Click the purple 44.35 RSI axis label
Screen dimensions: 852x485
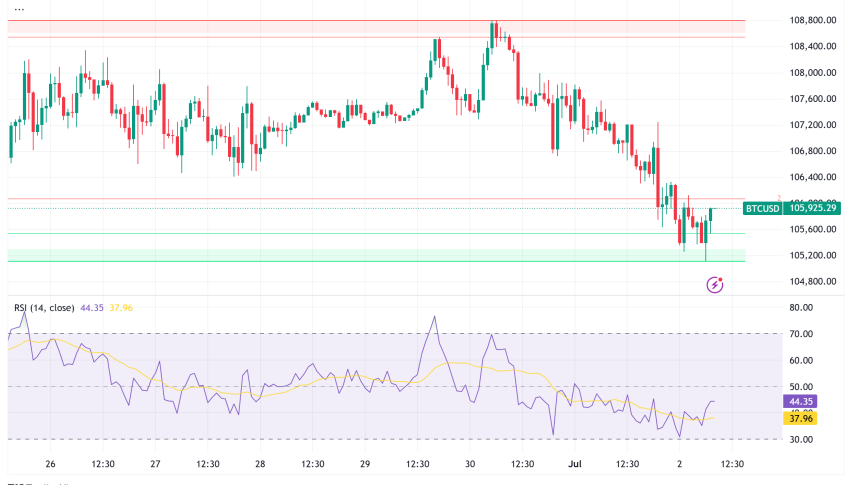pyautogui.click(x=800, y=401)
